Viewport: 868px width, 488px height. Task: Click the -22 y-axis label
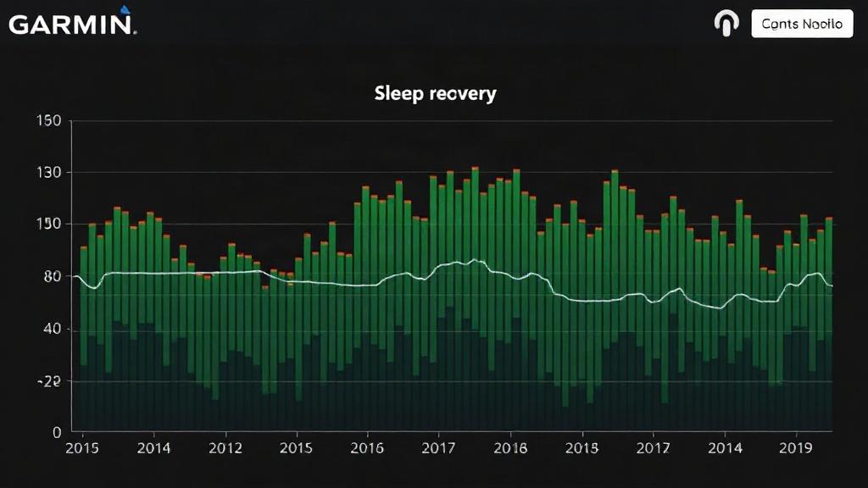[48, 381]
